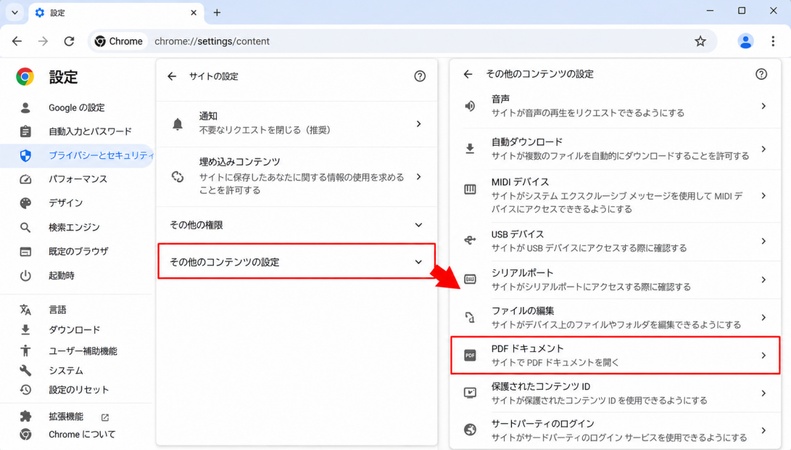
Task: Click the ユーザー補助機能 accessibility icon
Action: coord(25,351)
